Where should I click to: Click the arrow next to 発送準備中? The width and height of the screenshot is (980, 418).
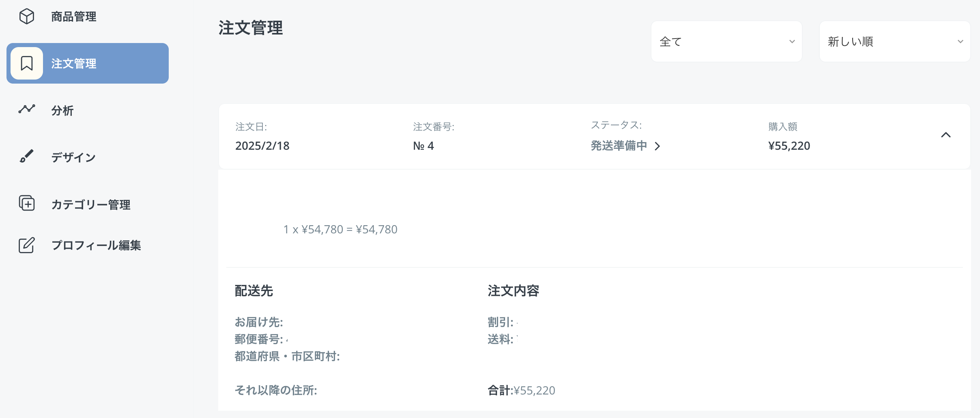[x=658, y=146]
